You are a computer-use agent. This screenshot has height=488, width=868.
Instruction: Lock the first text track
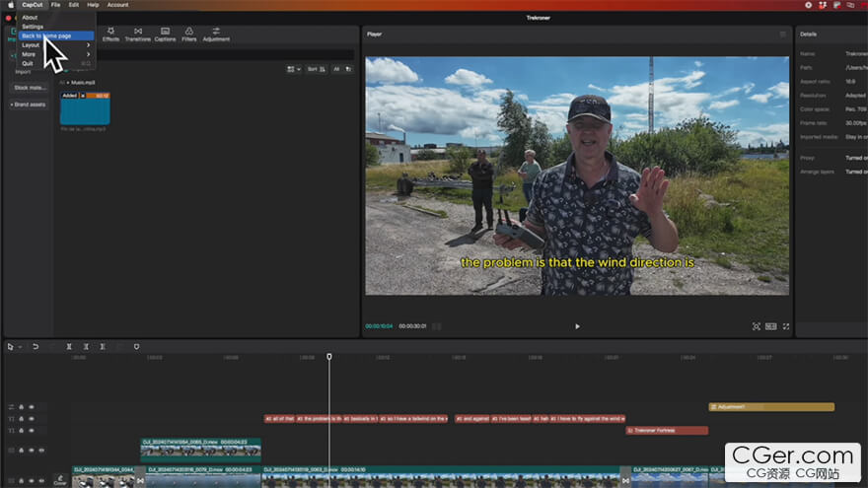(22, 419)
